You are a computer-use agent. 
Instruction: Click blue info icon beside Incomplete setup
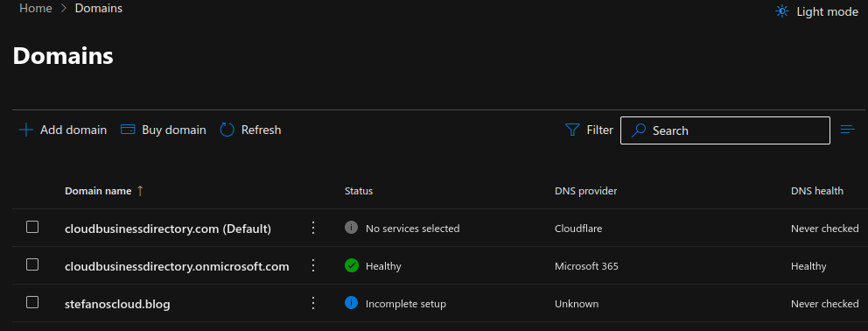(351, 303)
